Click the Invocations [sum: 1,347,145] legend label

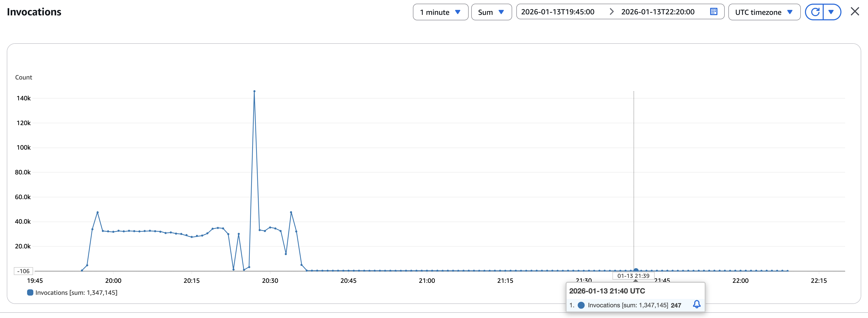(77, 293)
